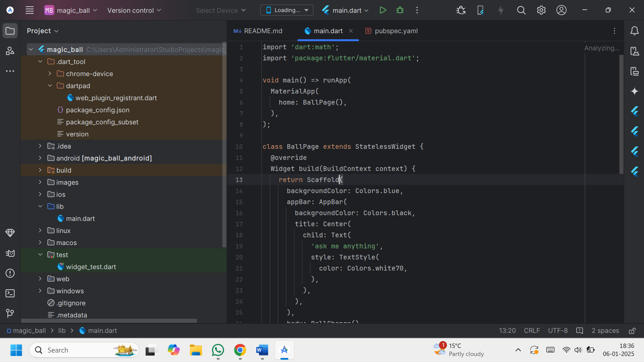The image size is (644, 362).
Task: Open the Notifications bell
Action: point(634,31)
